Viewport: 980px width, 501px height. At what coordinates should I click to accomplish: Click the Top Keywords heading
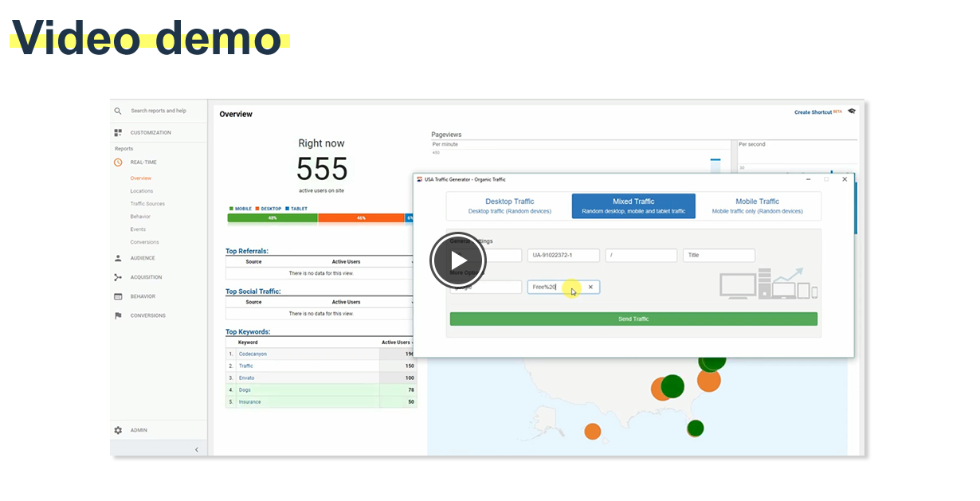248,331
